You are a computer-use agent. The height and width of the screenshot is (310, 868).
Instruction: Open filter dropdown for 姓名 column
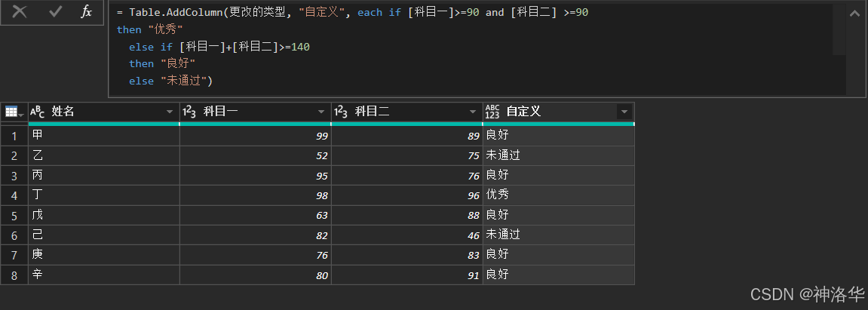click(170, 112)
